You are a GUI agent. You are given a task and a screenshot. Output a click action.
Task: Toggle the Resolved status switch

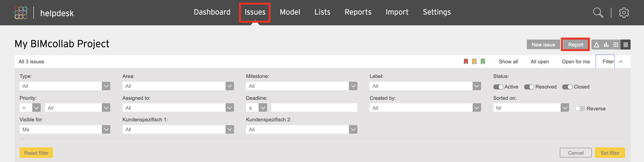click(529, 87)
